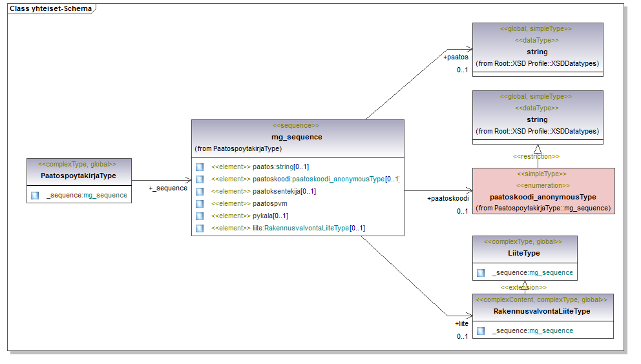Image resolution: width=641 pixels, height=364 pixels.
Task: Click the mg_sequence class title
Action: 297,137
